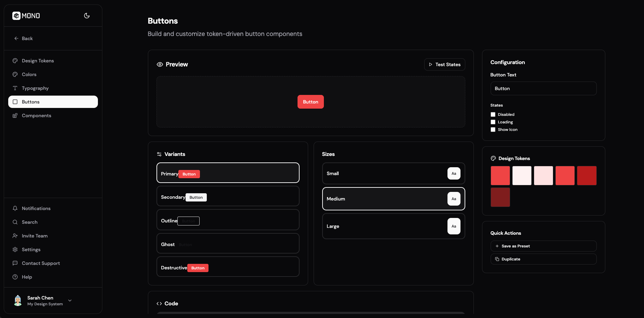
Task: Toggle dark mode moon icon
Action: click(x=87, y=16)
